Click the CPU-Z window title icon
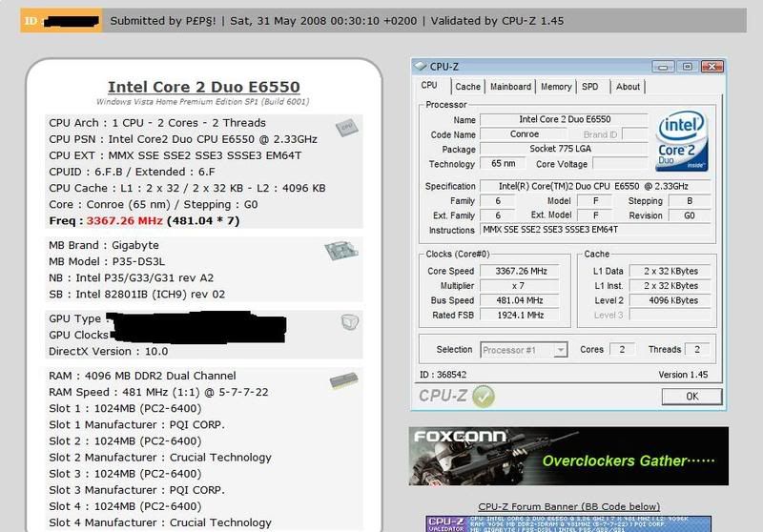The width and height of the screenshot is (763, 532). (x=420, y=66)
